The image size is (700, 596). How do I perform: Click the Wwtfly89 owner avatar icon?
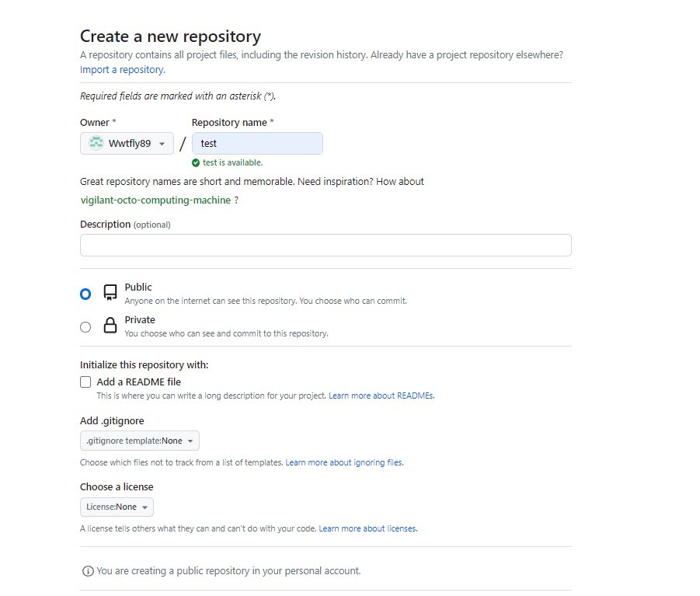[96, 143]
